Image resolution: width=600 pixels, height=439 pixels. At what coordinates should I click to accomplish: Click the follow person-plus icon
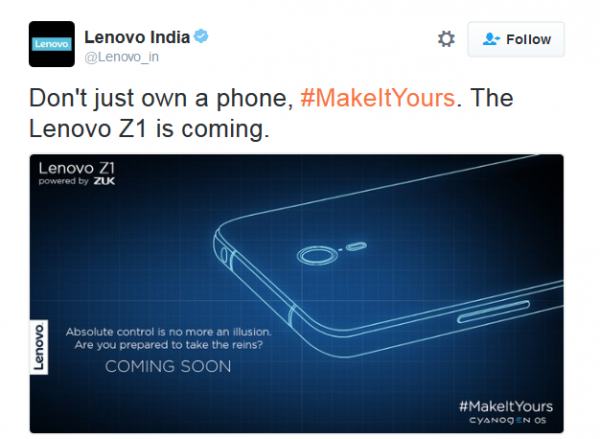[491, 39]
